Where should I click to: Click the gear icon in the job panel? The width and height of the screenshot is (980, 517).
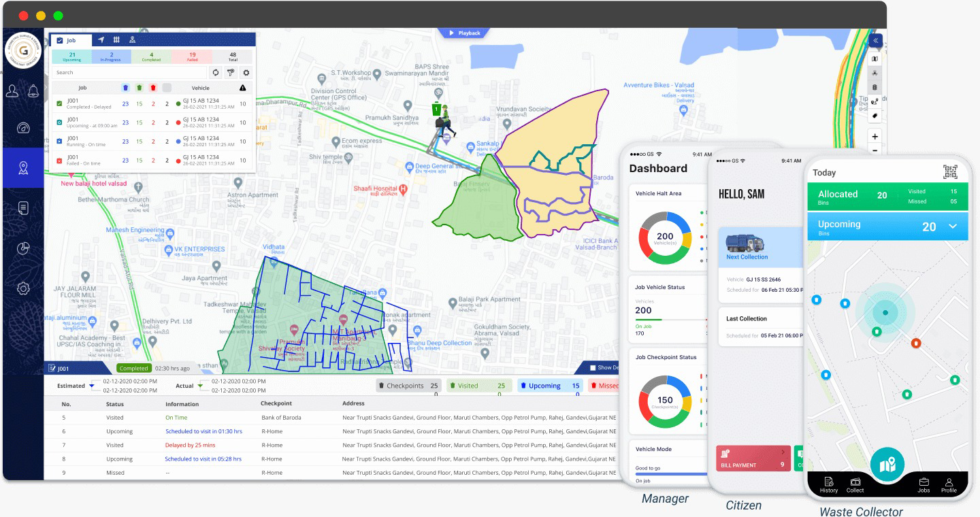pyautogui.click(x=246, y=73)
